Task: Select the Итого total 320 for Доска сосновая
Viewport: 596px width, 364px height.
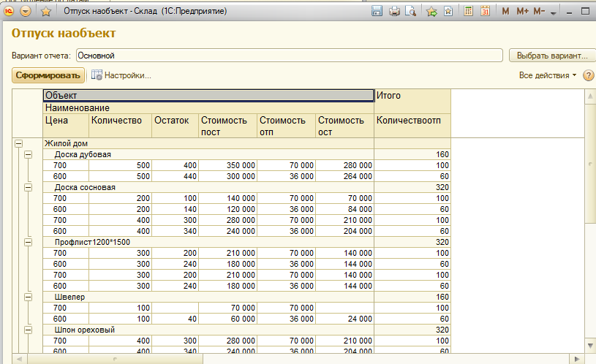Action: tap(412, 187)
